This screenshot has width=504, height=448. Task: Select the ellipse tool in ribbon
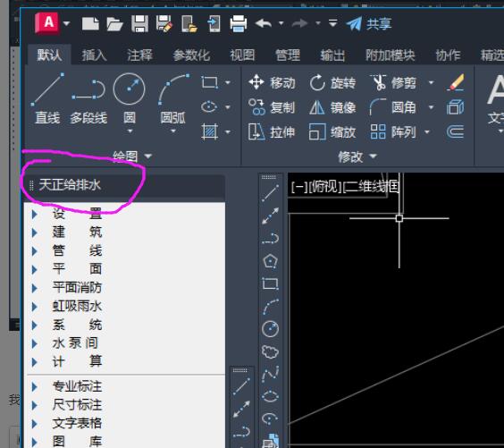coord(209,106)
